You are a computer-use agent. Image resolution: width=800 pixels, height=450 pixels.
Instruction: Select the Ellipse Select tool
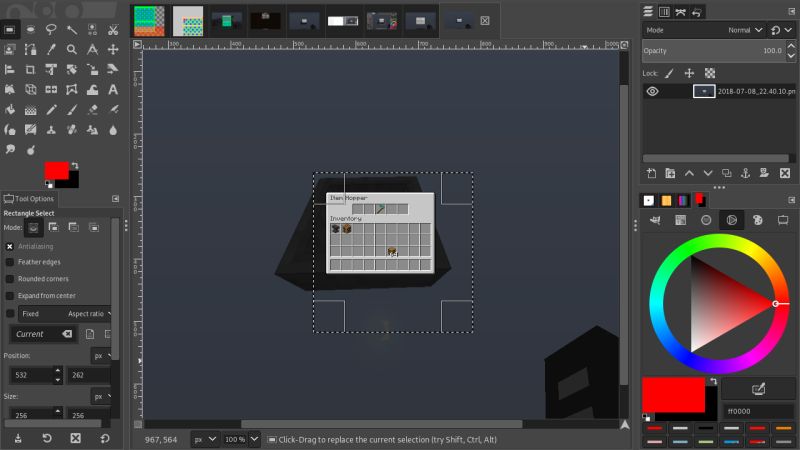[x=31, y=30]
